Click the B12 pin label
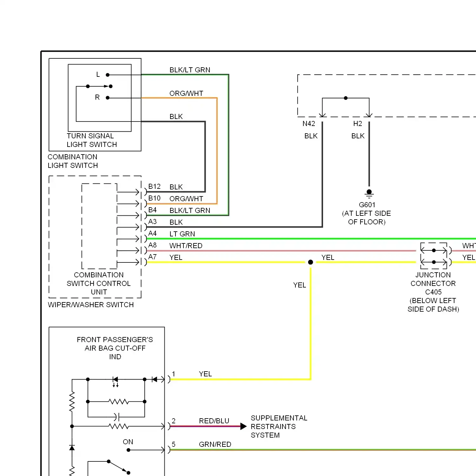 154,187
